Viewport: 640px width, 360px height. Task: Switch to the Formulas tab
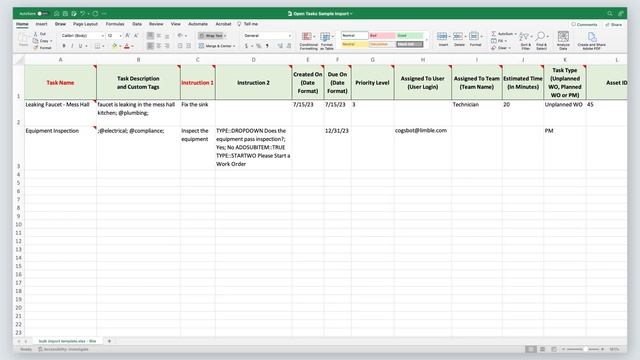115,24
